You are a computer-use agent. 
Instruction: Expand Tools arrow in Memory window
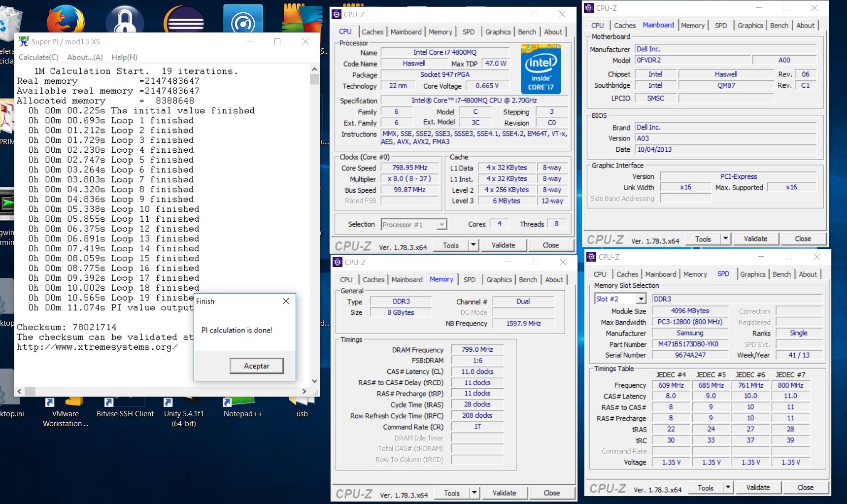tap(474, 493)
